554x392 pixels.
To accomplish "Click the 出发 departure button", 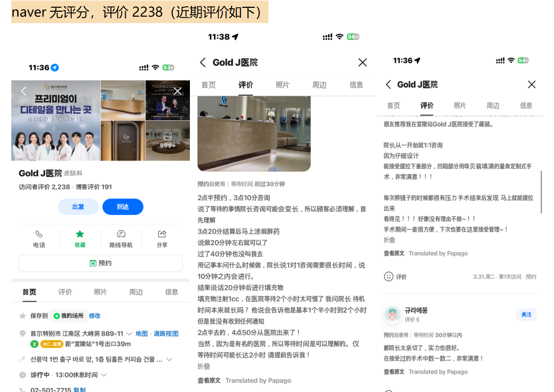I will [78, 207].
